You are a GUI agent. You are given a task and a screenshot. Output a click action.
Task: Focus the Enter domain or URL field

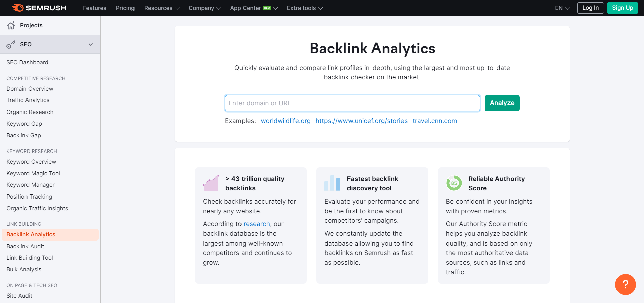(x=352, y=103)
